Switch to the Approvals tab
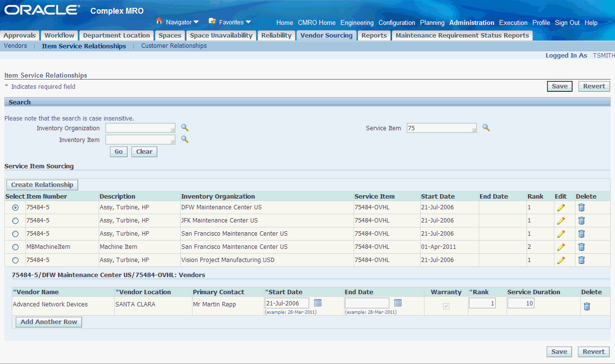Screen dimensions: 615x364 (20, 35)
